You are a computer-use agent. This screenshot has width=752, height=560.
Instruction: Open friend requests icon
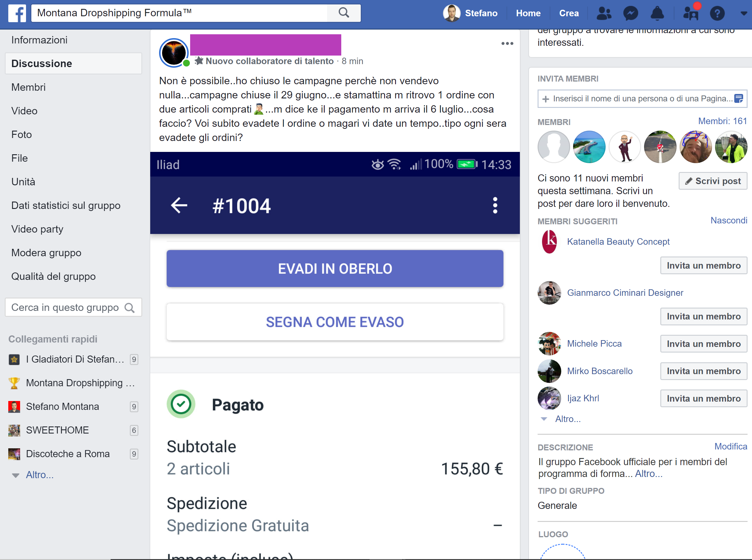click(x=604, y=13)
